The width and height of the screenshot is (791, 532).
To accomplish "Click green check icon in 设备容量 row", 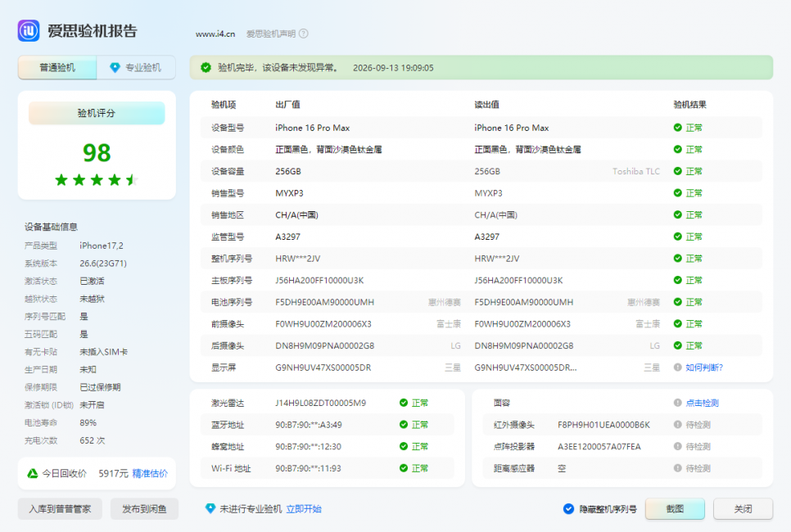I will 678,171.
